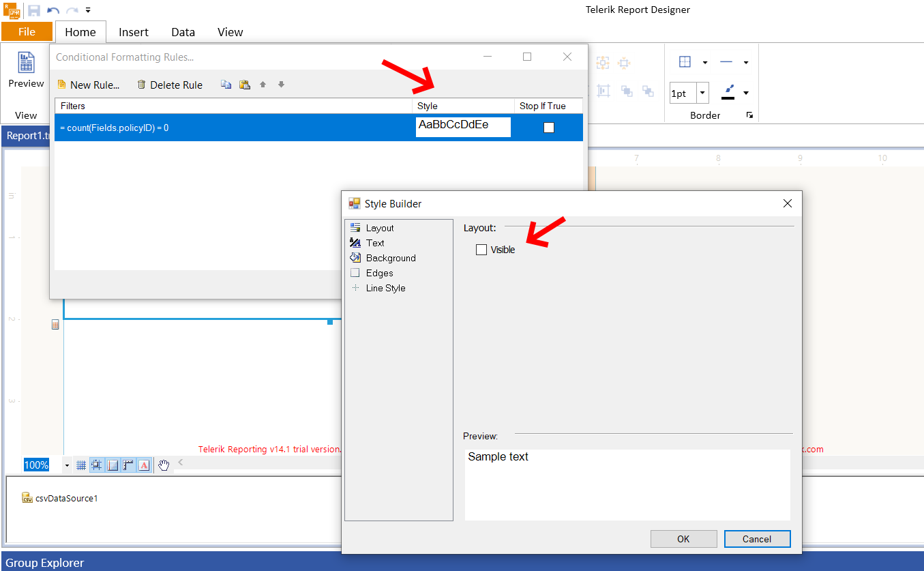Click Cancel in the Style Builder dialog
This screenshot has height=571, width=924.
pyautogui.click(x=757, y=539)
